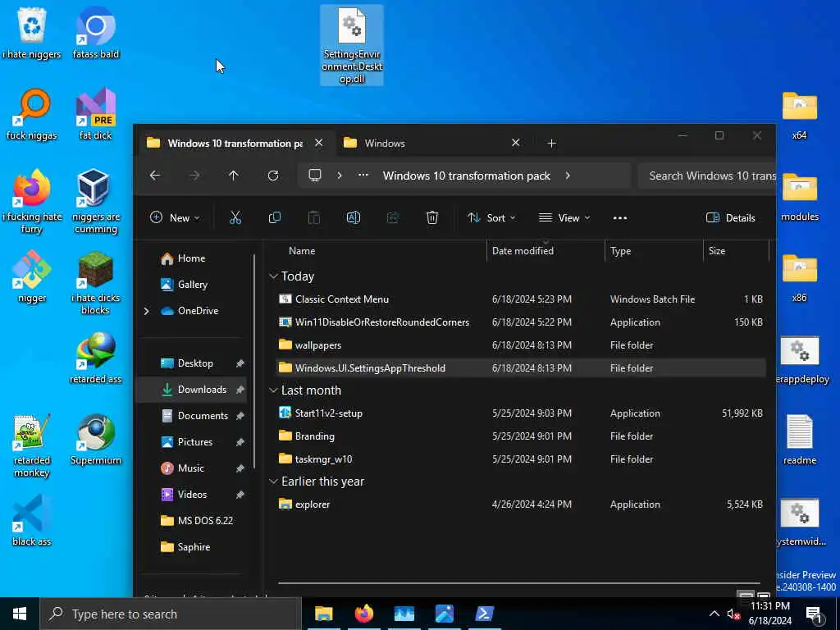Expand the OneDrive tree node
The width and height of the screenshot is (840, 630).
click(x=146, y=311)
